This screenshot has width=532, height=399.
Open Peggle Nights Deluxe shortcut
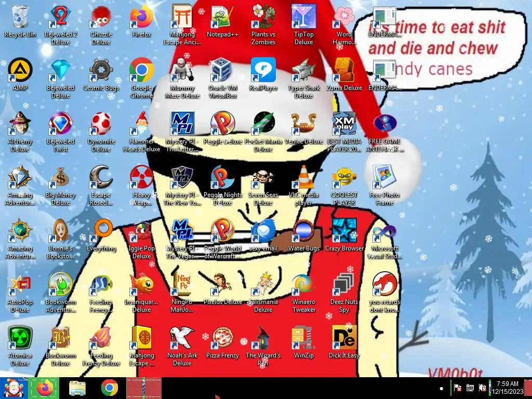coord(222,186)
